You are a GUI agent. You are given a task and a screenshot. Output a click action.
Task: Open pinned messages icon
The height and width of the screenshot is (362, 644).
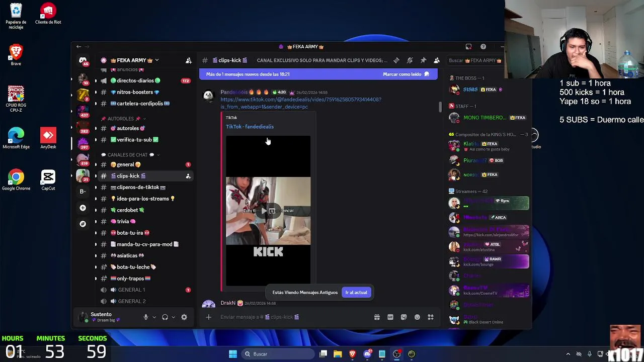[x=423, y=60]
